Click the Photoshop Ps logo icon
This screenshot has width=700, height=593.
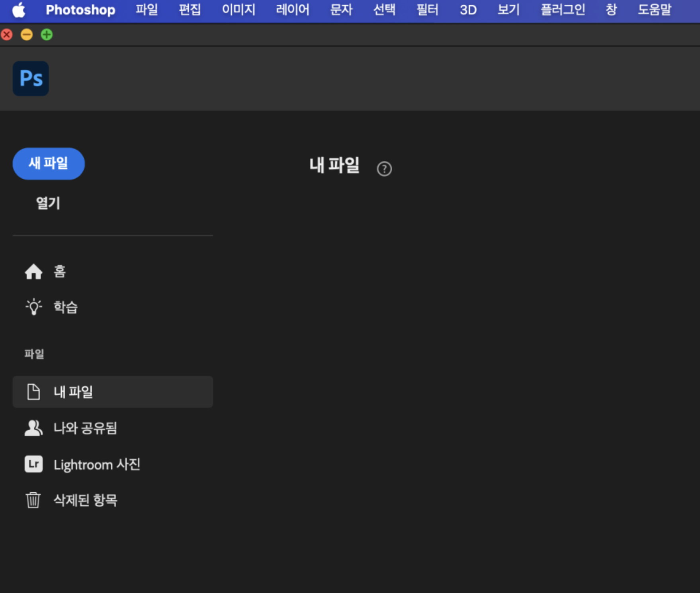[31, 78]
